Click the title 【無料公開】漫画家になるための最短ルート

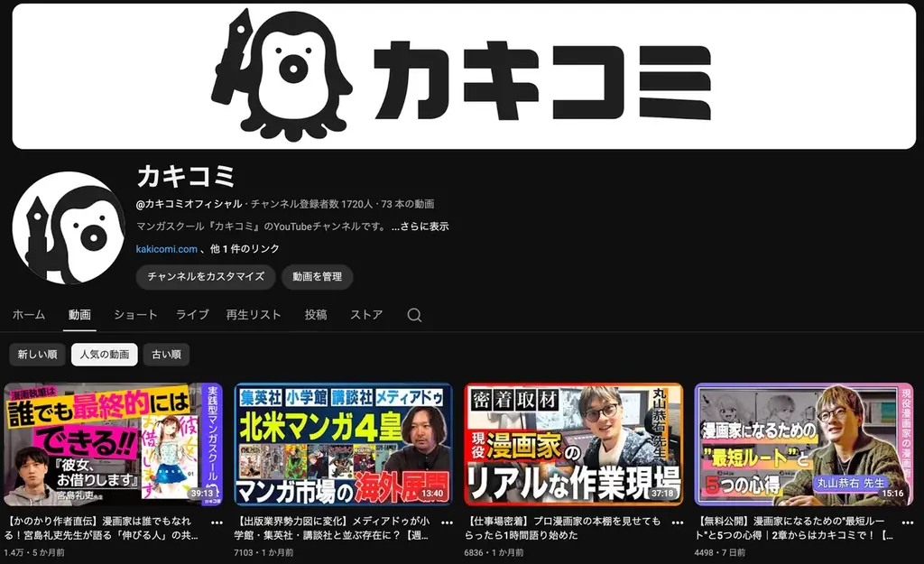pyautogui.click(x=793, y=528)
